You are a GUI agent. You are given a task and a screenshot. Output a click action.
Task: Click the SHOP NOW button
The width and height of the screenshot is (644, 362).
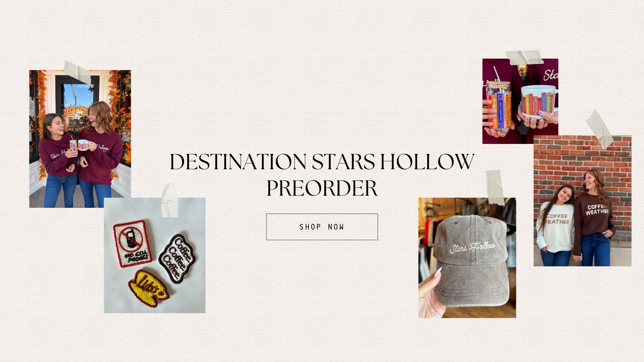322,227
